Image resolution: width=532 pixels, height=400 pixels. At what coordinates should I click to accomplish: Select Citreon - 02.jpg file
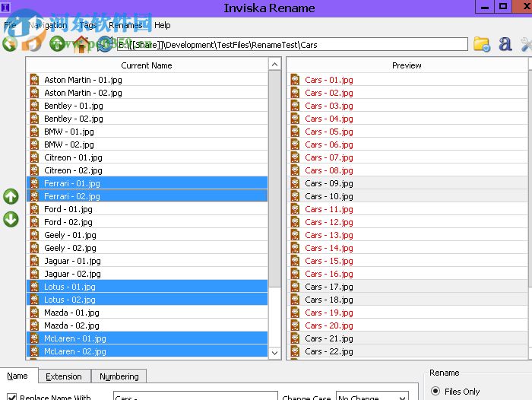coord(147,170)
